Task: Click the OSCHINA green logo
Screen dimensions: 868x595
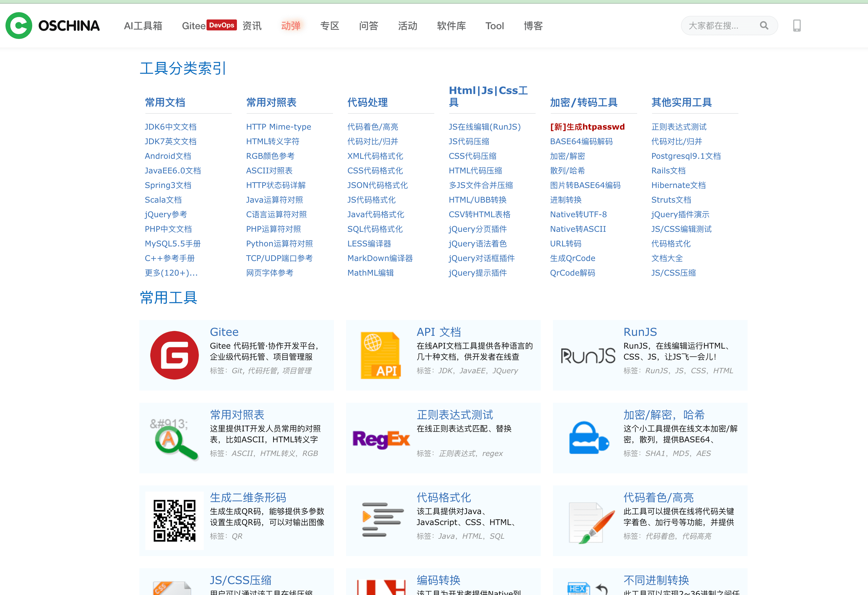Action: (18, 25)
